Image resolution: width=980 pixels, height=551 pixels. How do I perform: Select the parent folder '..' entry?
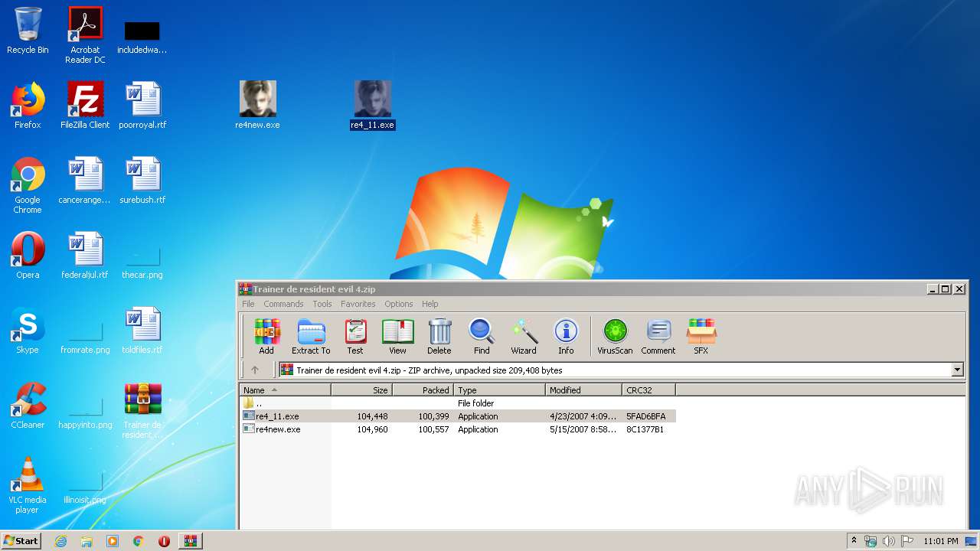[458, 403]
